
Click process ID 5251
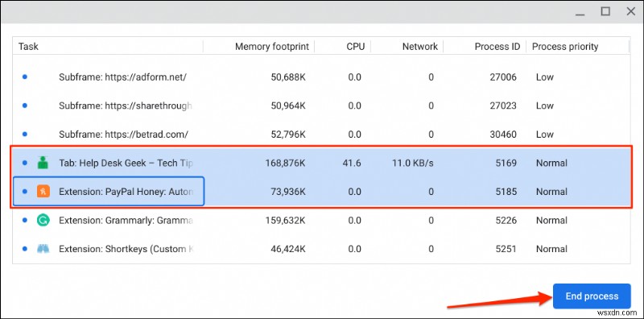tap(506, 249)
